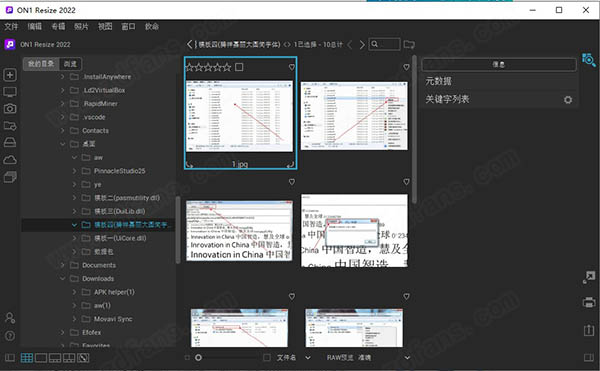The height and width of the screenshot is (371, 600).
Task: Open the RAW preview dropdown arrow
Action: [407, 358]
